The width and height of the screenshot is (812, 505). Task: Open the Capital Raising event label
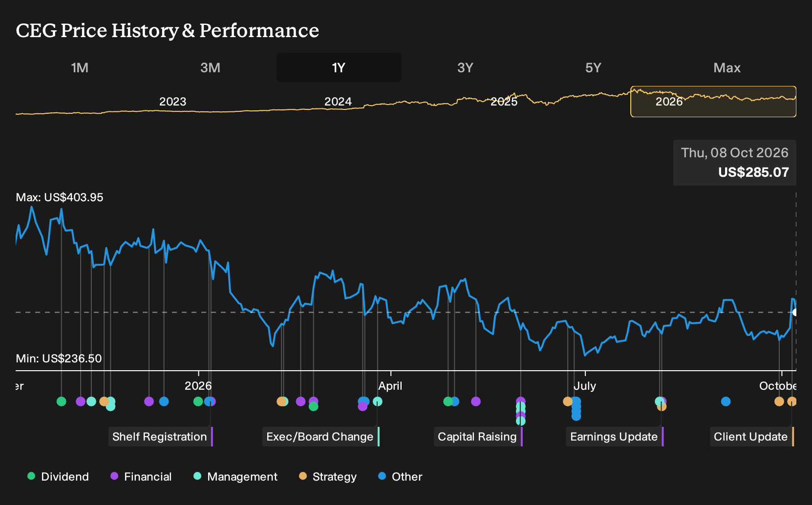click(478, 437)
